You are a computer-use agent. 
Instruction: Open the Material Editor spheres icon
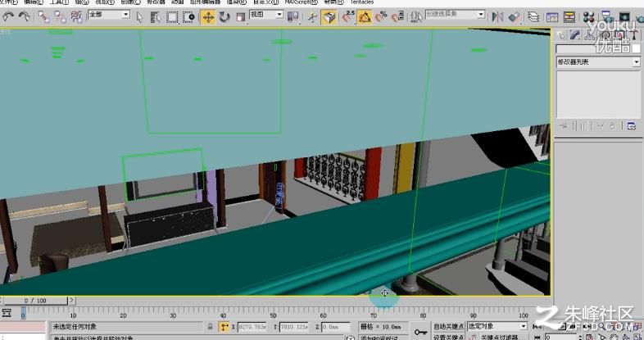[x=589, y=17]
